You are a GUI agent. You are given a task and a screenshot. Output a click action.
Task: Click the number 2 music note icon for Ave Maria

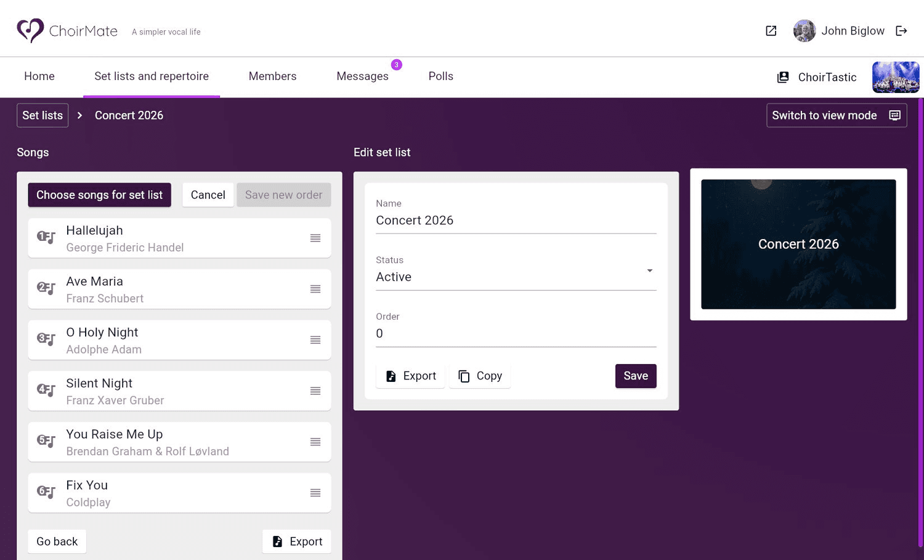(46, 288)
